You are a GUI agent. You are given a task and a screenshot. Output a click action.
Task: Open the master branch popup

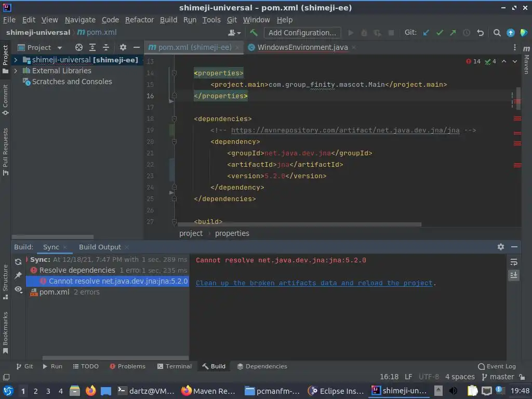point(498,377)
